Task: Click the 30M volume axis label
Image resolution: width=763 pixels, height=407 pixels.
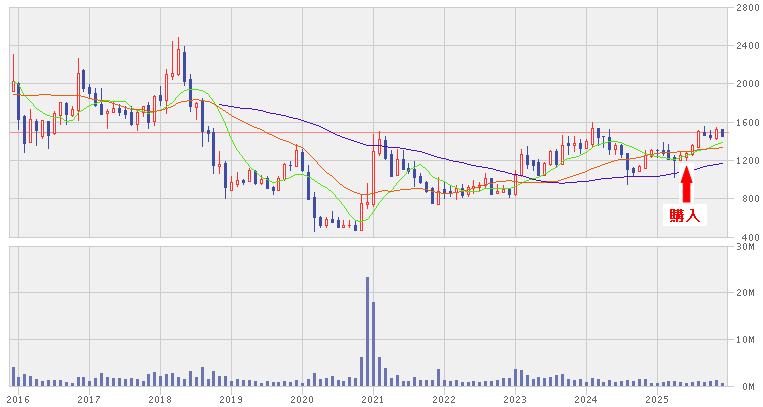Action: [745, 246]
